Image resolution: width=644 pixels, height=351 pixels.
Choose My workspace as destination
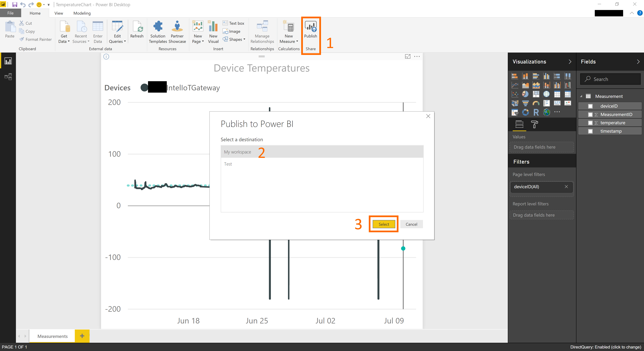[322, 152]
